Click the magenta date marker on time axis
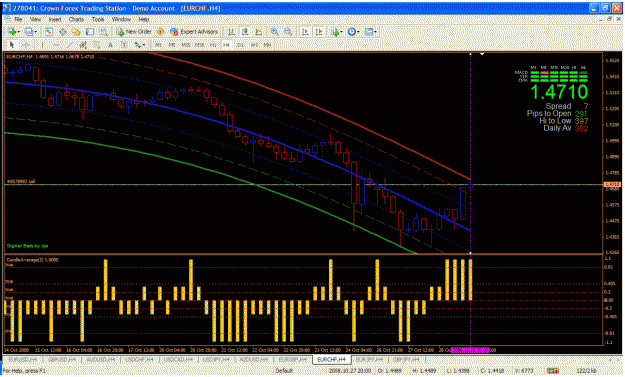This screenshot has width=625, height=377. coord(470,350)
